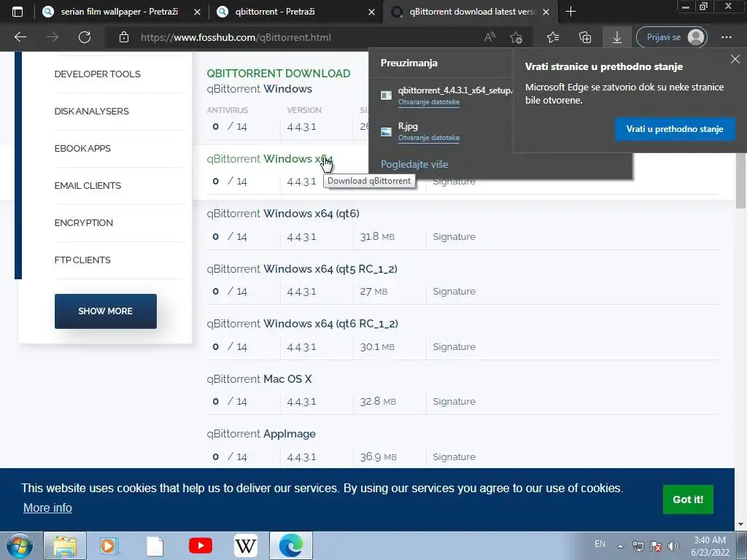The image size is (747, 560).
Task: Open the DEVELOPER TOOLS category
Action: 97,74
